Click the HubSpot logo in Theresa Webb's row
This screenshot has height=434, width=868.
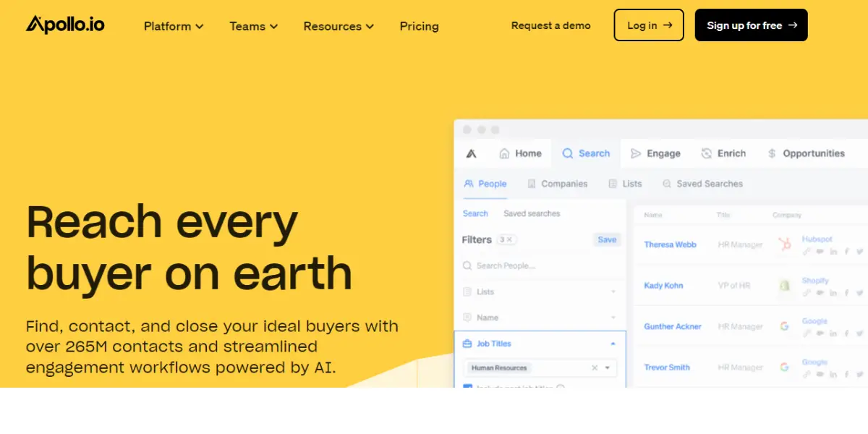tap(784, 244)
